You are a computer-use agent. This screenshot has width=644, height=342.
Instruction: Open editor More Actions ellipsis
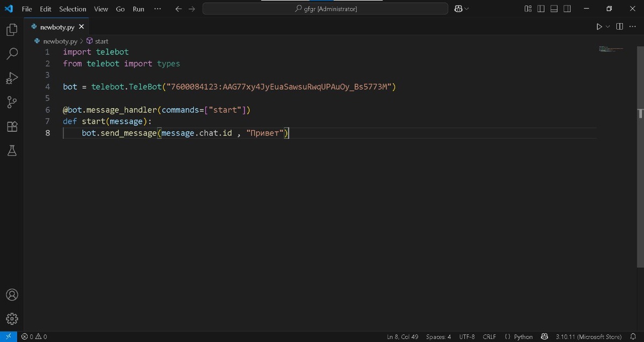click(632, 26)
